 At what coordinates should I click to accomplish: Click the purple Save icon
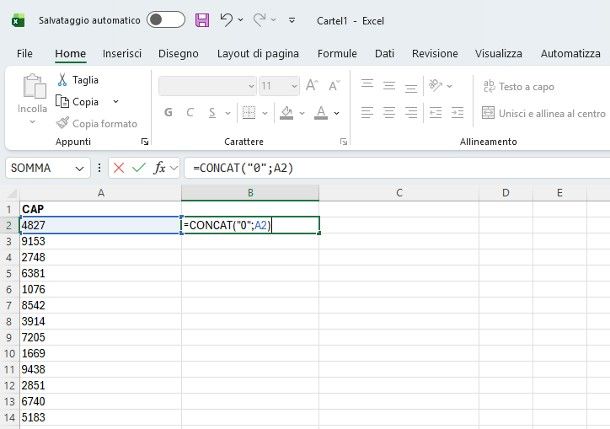click(202, 20)
